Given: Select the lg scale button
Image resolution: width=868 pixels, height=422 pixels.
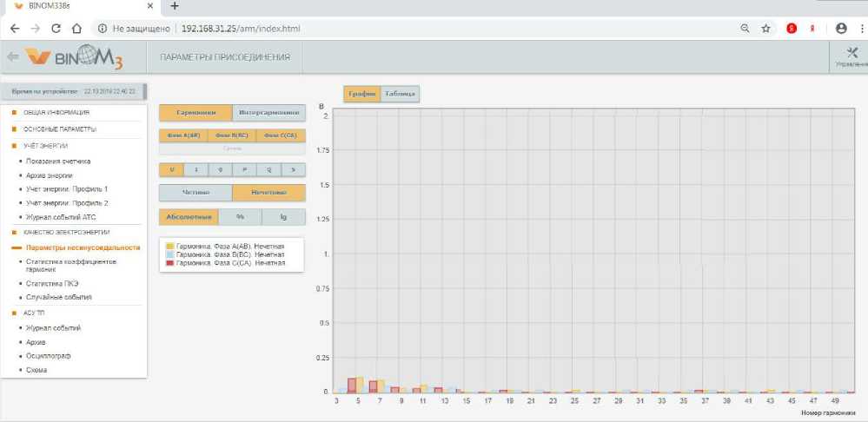Looking at the screenshot, I should tap(283, 217).
